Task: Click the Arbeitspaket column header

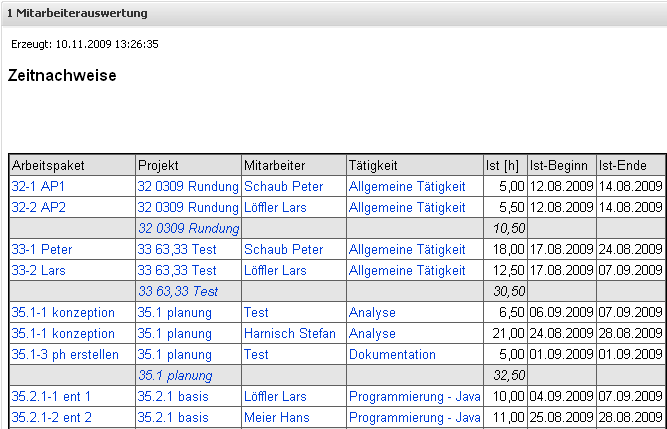Action: [x=48, y=165]
